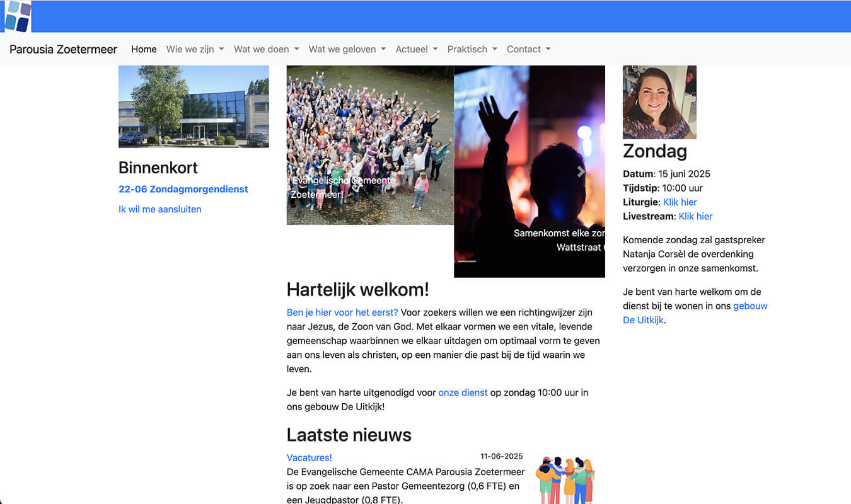Open the Livestream Klik hier link

695,216
